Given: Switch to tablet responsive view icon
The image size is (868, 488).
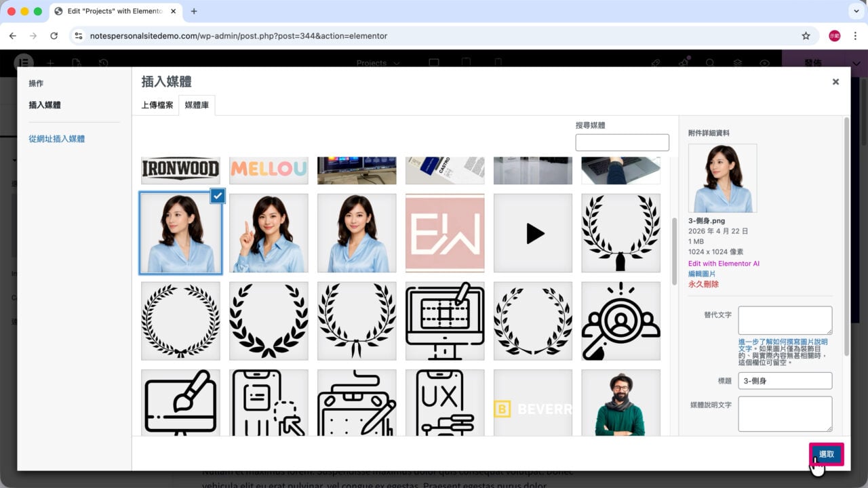Looking at the screenshot, I should 466,63.
